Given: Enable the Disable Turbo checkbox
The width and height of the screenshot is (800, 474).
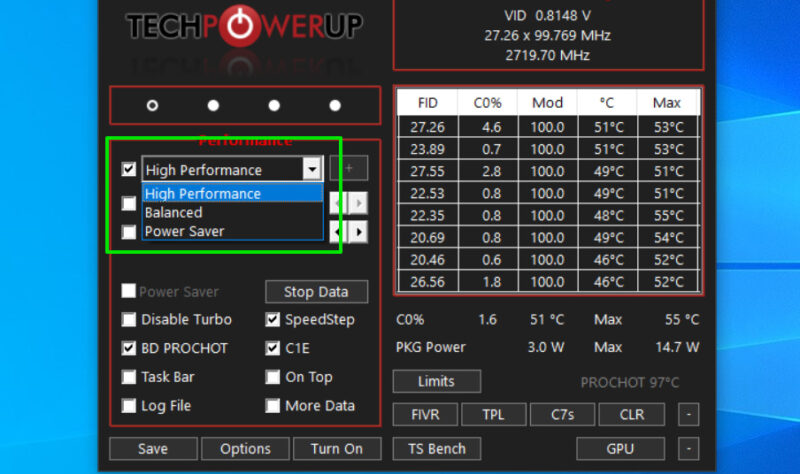Looking at the screenshot, I should [129, 319].
